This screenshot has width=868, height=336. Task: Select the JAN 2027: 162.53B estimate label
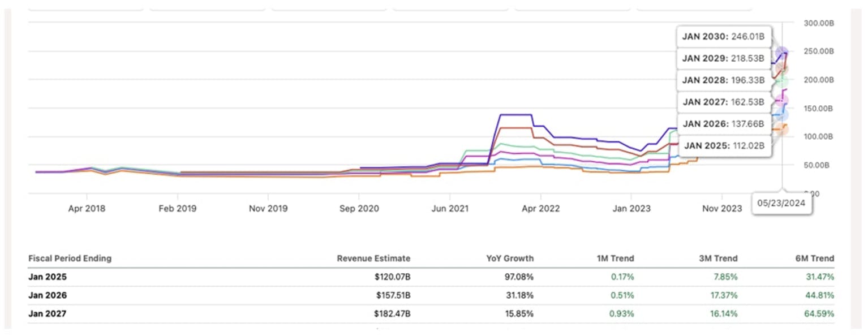(x=723, y=102)
